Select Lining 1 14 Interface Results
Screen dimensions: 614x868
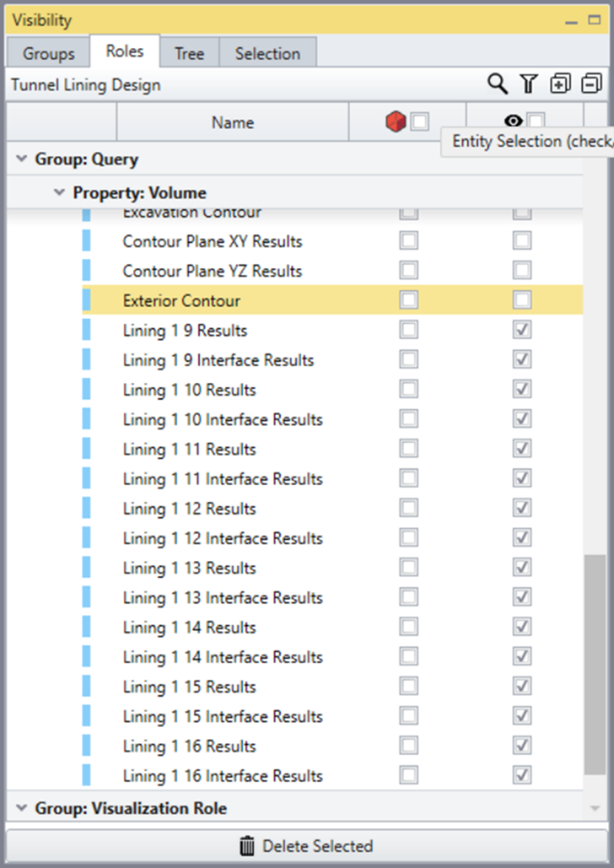pyautogui.click(x=223, y=658)
